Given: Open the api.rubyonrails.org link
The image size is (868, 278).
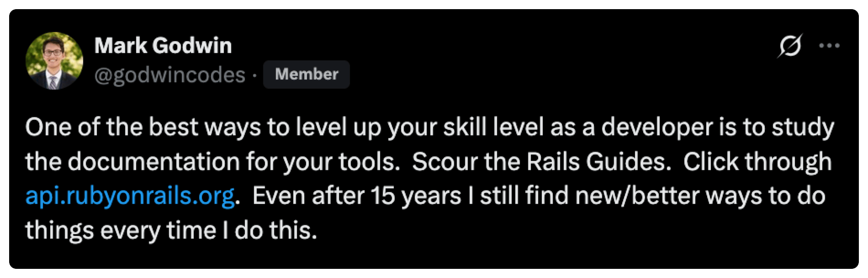Looking at the screenshot, I should click(130, 196).
